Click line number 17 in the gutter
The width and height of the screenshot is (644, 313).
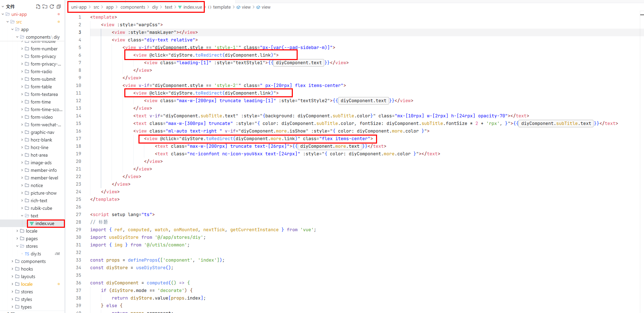[x=78, y=139]
